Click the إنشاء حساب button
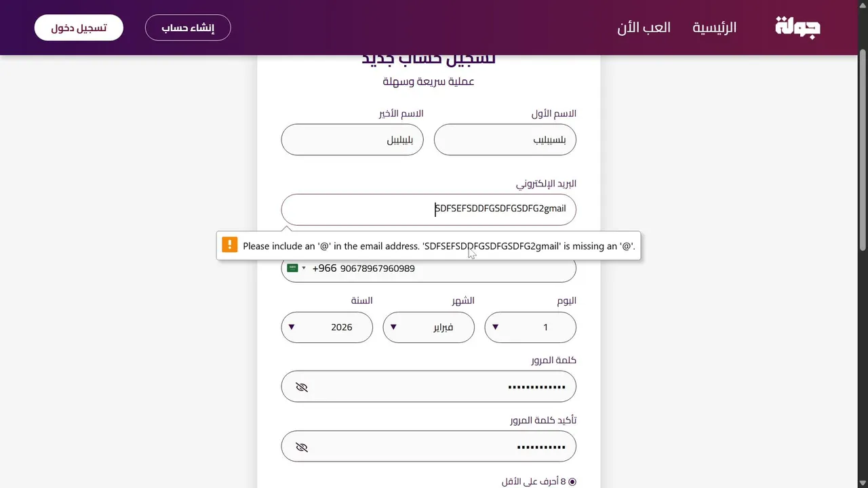The image size is (868, 488). [188, 28]
